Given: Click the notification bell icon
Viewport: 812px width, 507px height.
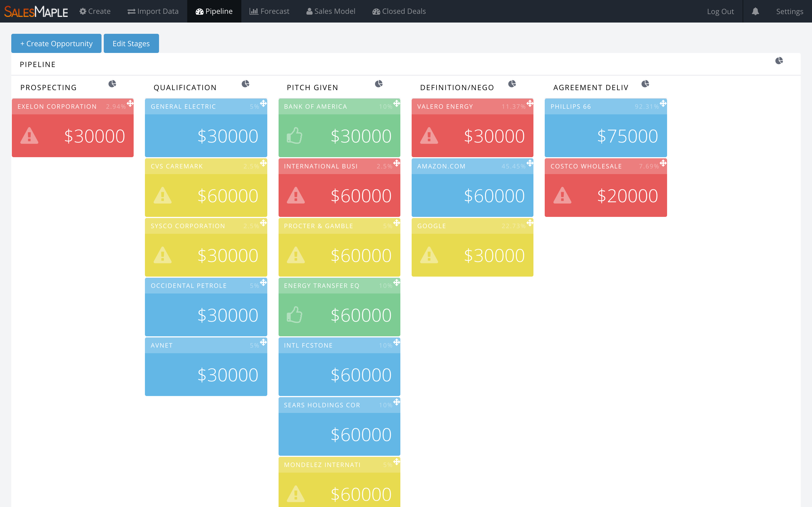Looking at the screenshot, I should 755,11.
